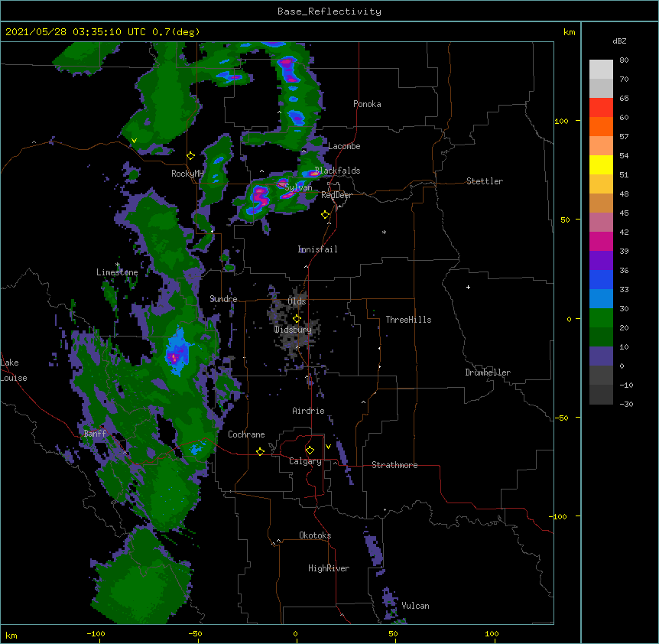659x644 pixels.
Task: Click the intense storm cell southwest of Sundre
Action: (177, 352)
